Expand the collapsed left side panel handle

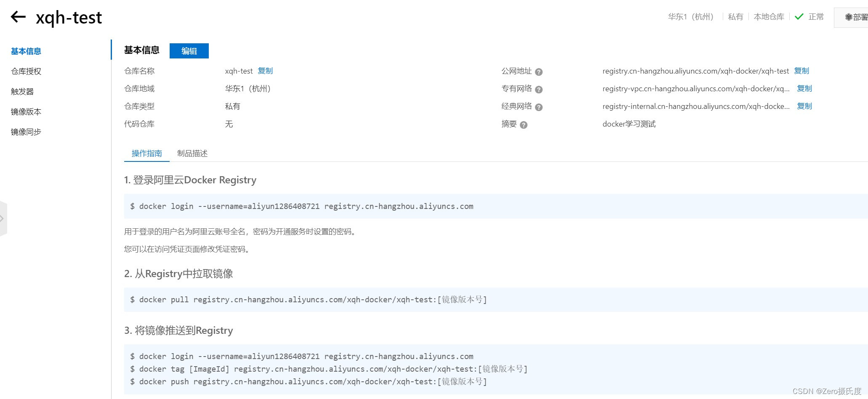click(3, 219)
